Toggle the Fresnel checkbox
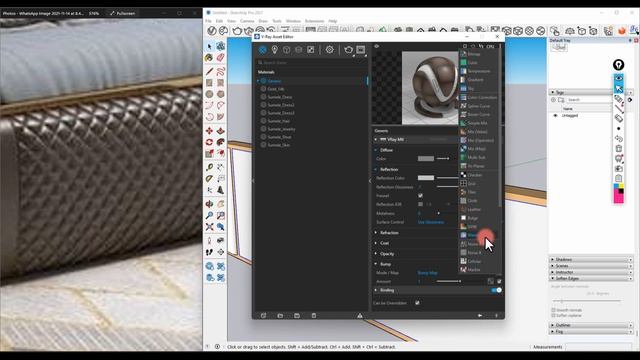The height and width of the screenshot is (360, 640). pyautogui.click(x=420, y=196)
